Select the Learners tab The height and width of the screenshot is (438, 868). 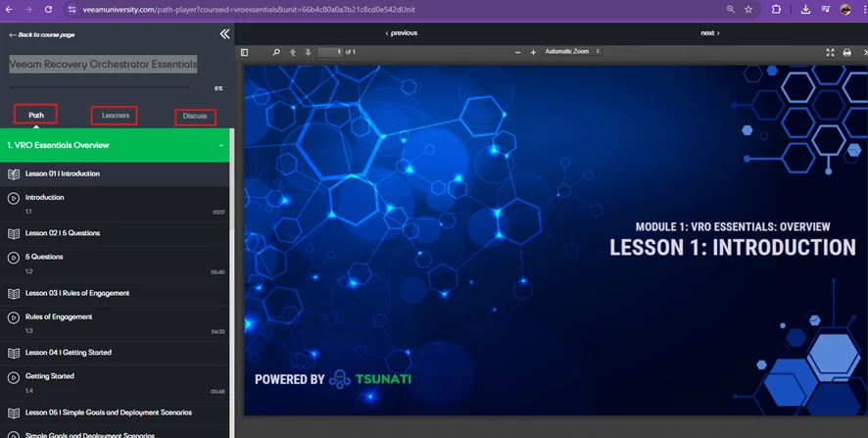(x=115, y=116)
